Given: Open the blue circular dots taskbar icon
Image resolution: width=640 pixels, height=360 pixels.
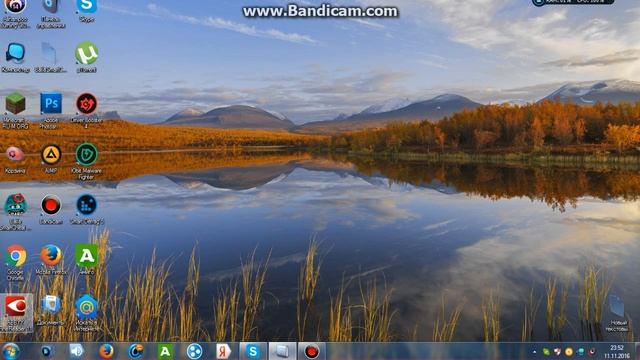Looking at the screenshot, I should click(194, 351).
